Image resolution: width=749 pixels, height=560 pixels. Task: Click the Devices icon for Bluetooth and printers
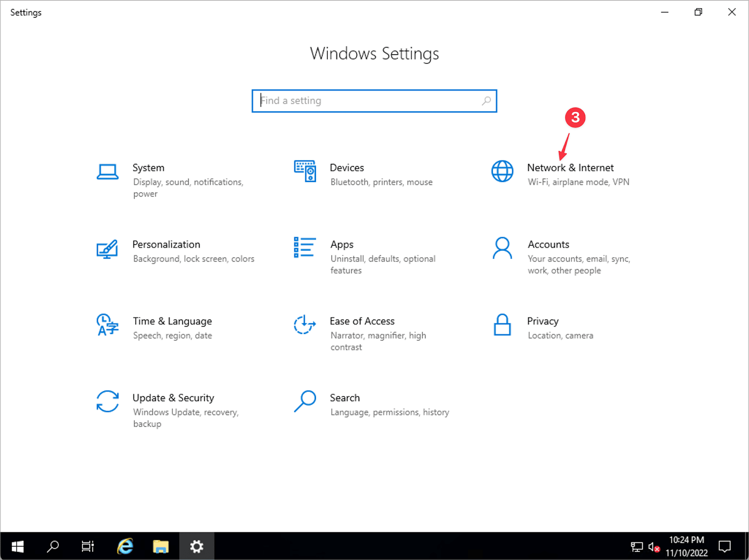(x=304, y=172)
